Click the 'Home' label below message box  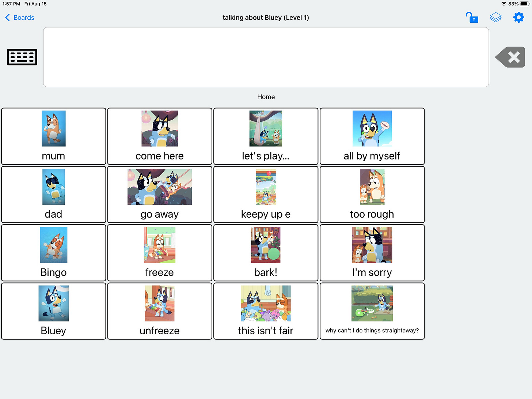pos(266,97)
